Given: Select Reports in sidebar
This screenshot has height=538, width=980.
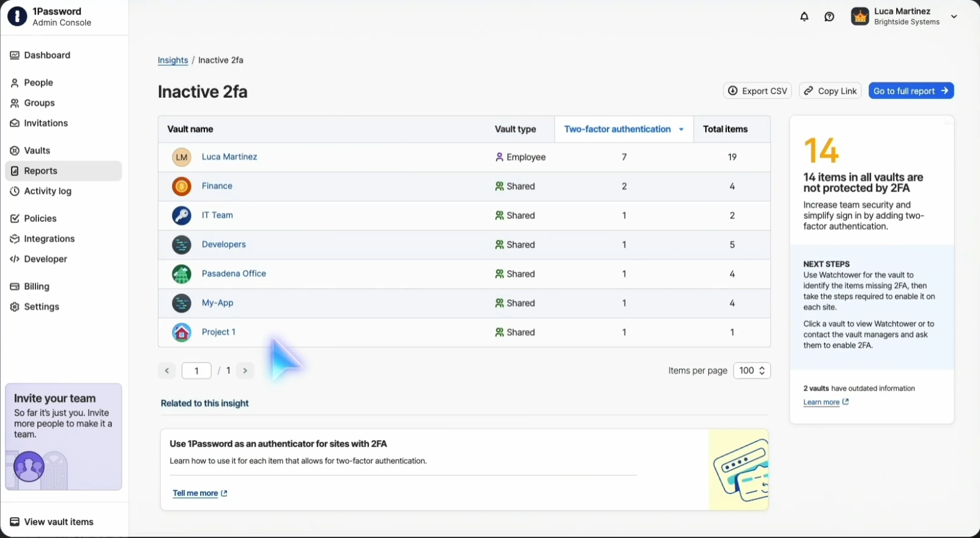Looking at the screenshot, I should [x=64, y=171].
